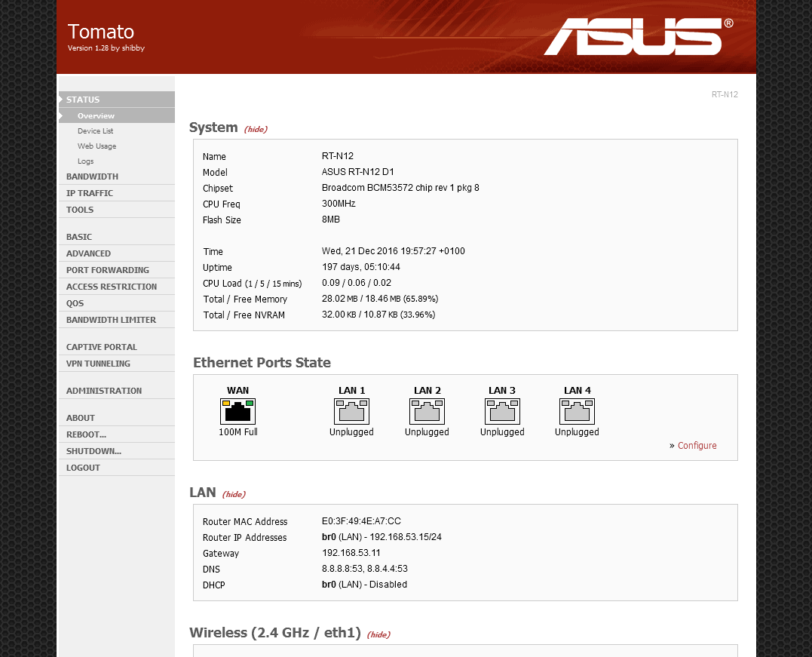Viewport: 812px width, 657px height.
Task: Open the Logs page
Action: coord(85,161)
